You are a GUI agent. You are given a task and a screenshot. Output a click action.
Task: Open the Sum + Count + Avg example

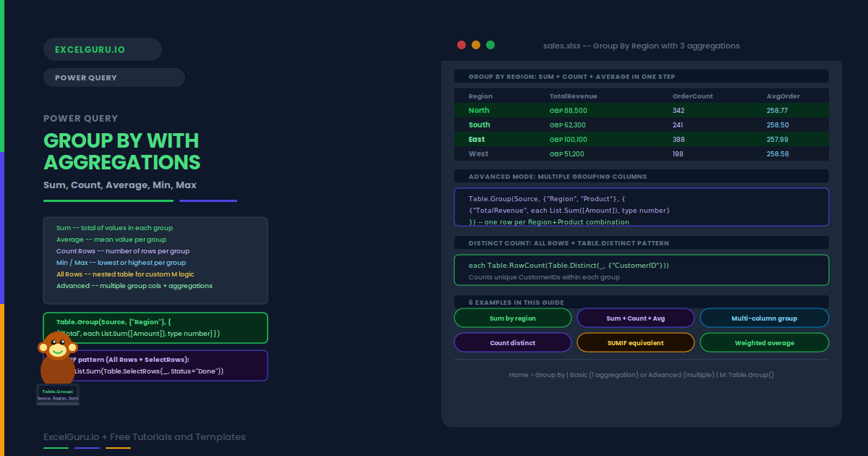click(x=636, y=318)
